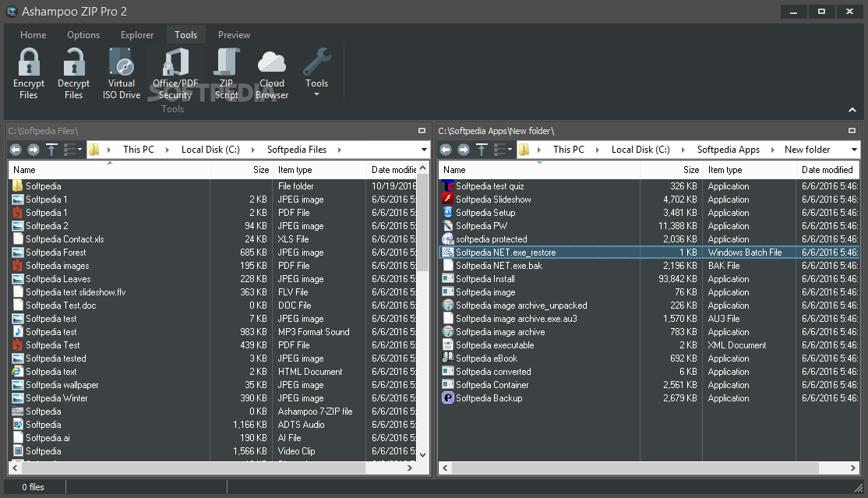Switch to the Explorer tab
The width and height of the screenshot is (868, 498).
[x=136, y=35]
